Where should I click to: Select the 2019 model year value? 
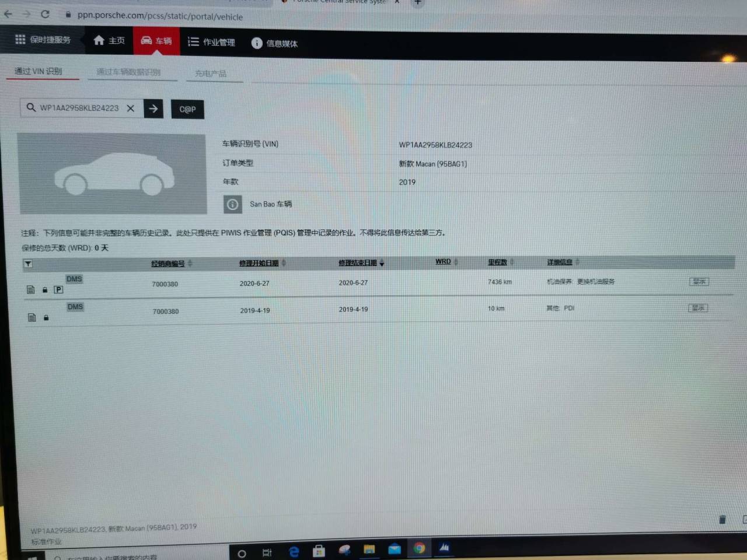tap(407, 182)
